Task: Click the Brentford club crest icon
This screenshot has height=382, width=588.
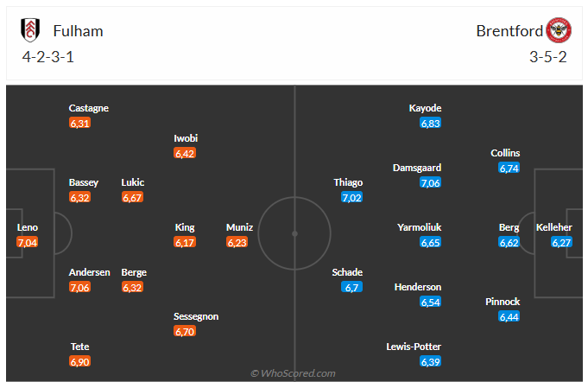Action: click(559, 31)
